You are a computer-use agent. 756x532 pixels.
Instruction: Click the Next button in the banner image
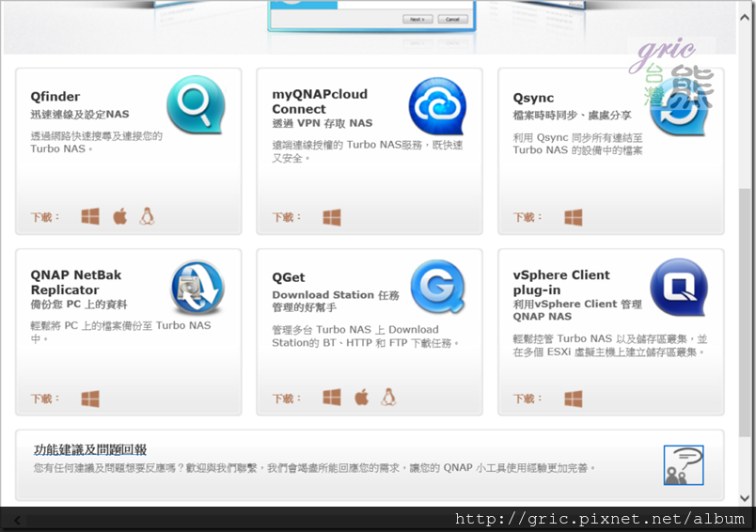click(x=417, y=20)
